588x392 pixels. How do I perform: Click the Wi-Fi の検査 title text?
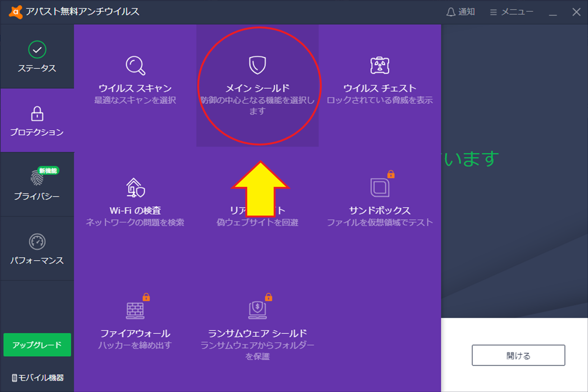click(x=135, y=211)
